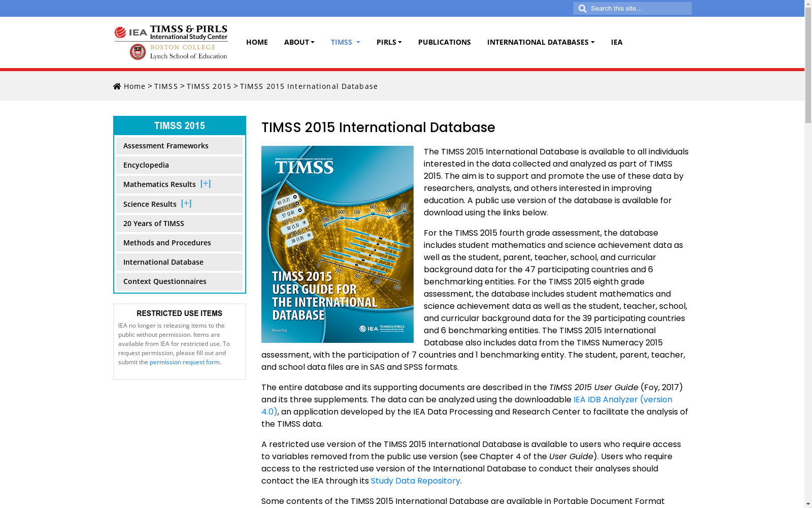Open Encyclopedia in sidebar

pyautogui.click(x=179, y=165)
